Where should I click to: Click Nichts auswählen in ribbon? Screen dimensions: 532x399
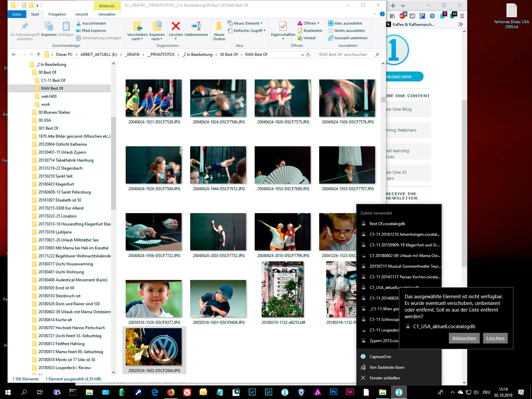coord(346,31)
